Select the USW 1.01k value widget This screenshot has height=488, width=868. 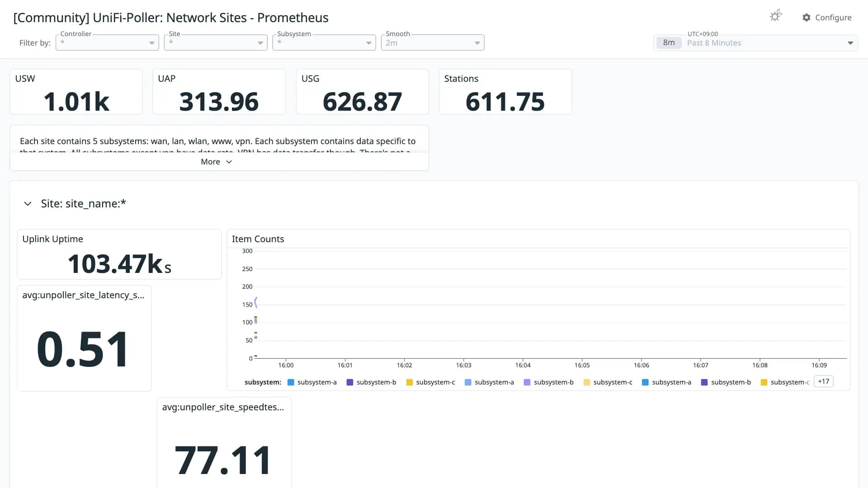tap(76, 92)
